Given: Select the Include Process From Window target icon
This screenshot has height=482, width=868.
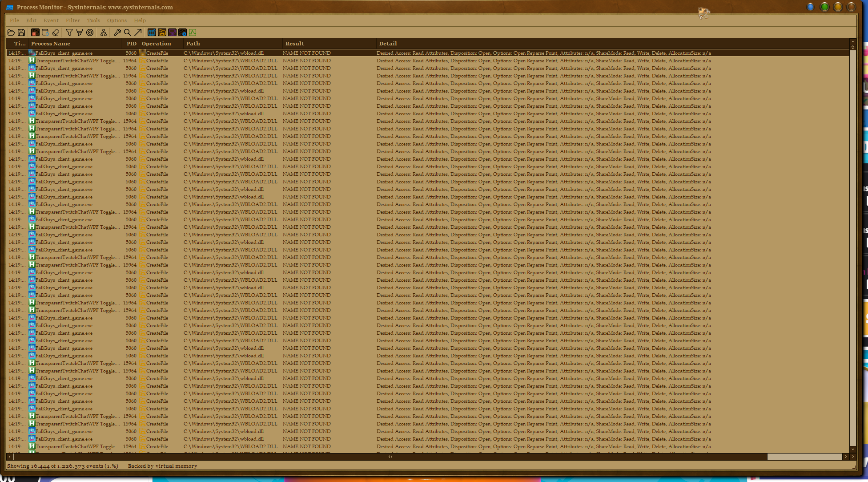Looking at the screenshot, I should tap(90, 32).
